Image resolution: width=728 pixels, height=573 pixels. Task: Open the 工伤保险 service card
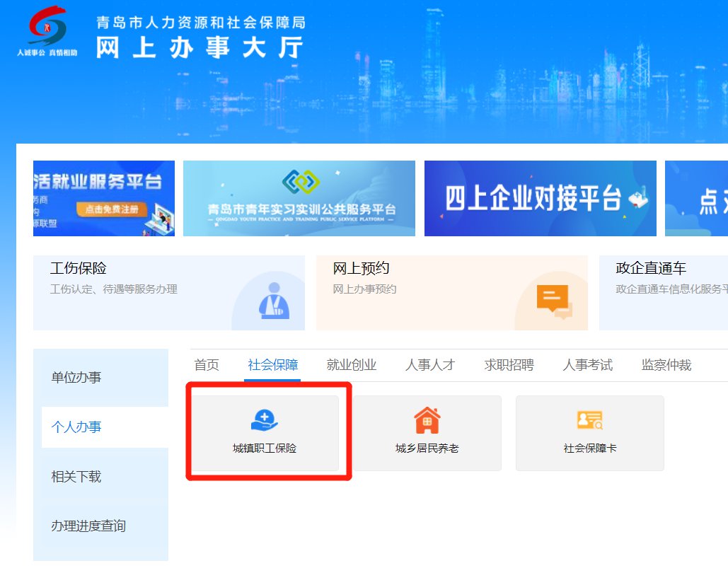coord(169,293)
